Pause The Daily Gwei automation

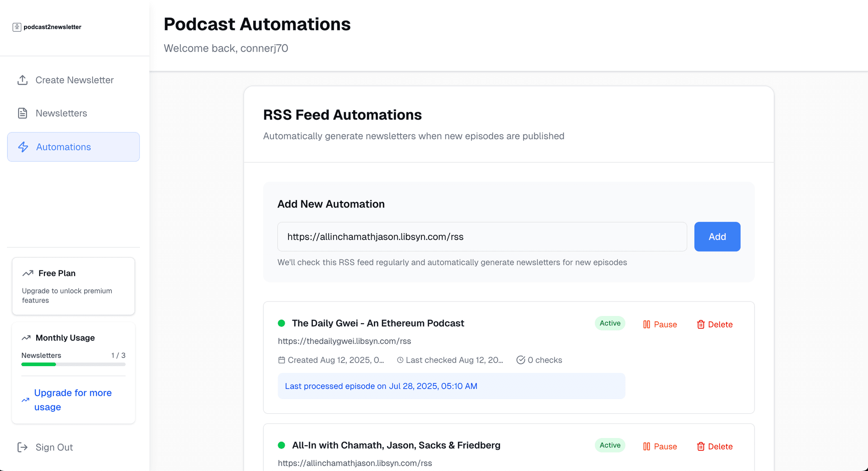click(660, 325)
